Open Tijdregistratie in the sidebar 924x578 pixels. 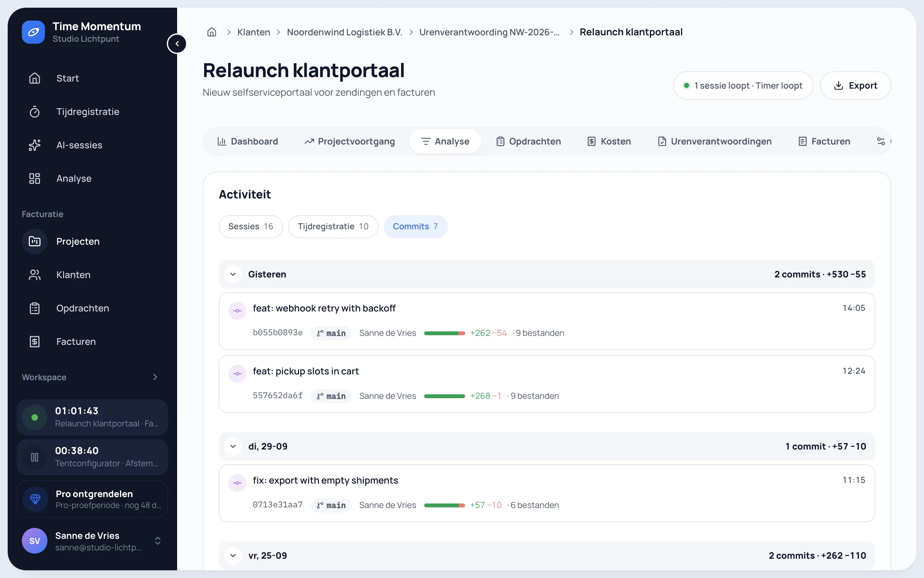[x=92, y=112]
